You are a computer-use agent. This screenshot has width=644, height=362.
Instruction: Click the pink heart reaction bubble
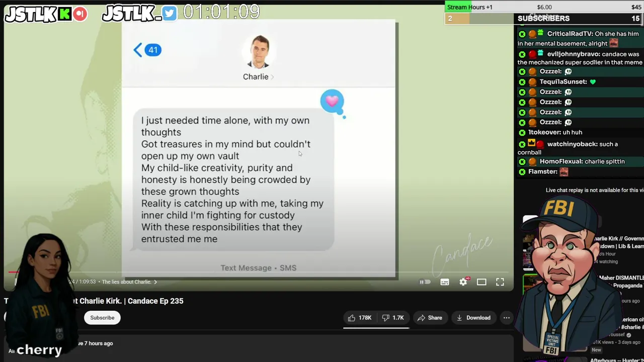point(332,102)
